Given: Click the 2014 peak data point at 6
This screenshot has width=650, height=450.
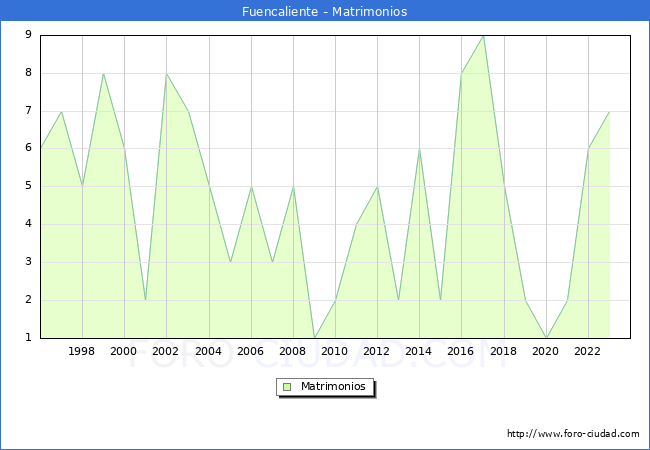Looking at the screenshot, I should (420, 149).
